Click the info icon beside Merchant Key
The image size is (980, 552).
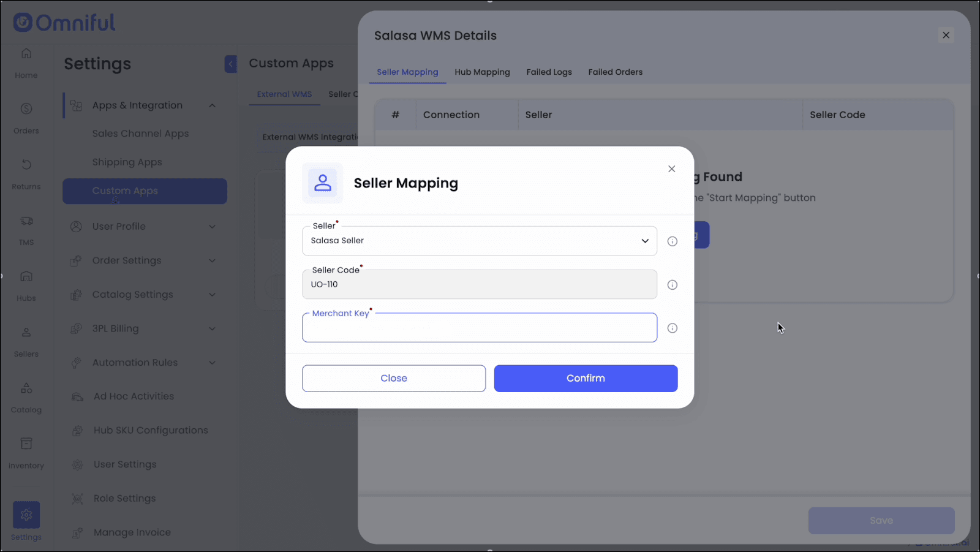[672, 328]
